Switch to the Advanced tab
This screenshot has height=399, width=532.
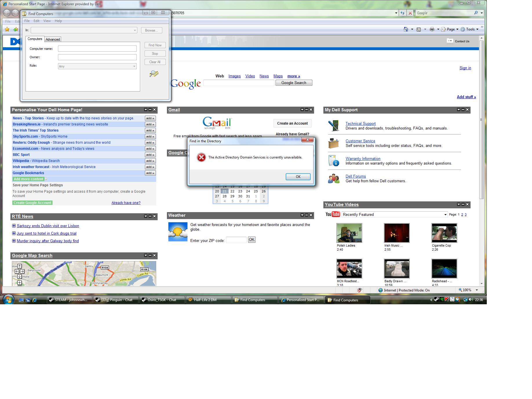pos(53,39)
